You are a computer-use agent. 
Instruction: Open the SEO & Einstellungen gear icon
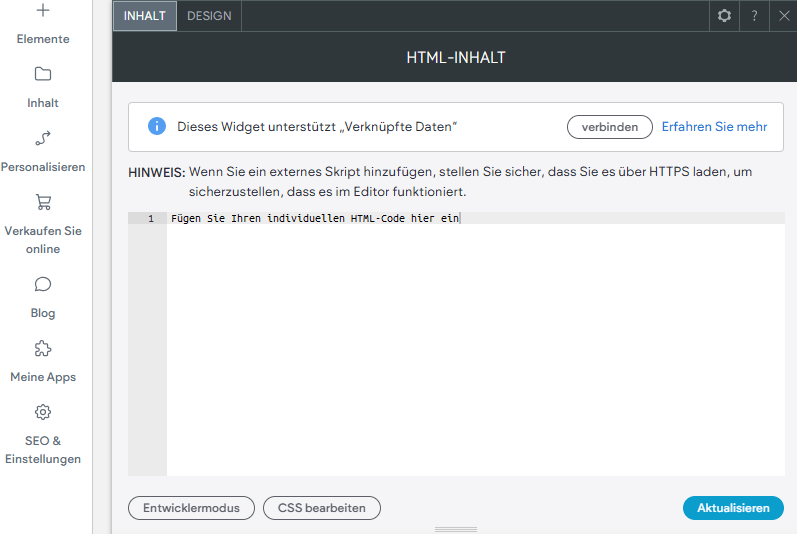tap(43, 412)
